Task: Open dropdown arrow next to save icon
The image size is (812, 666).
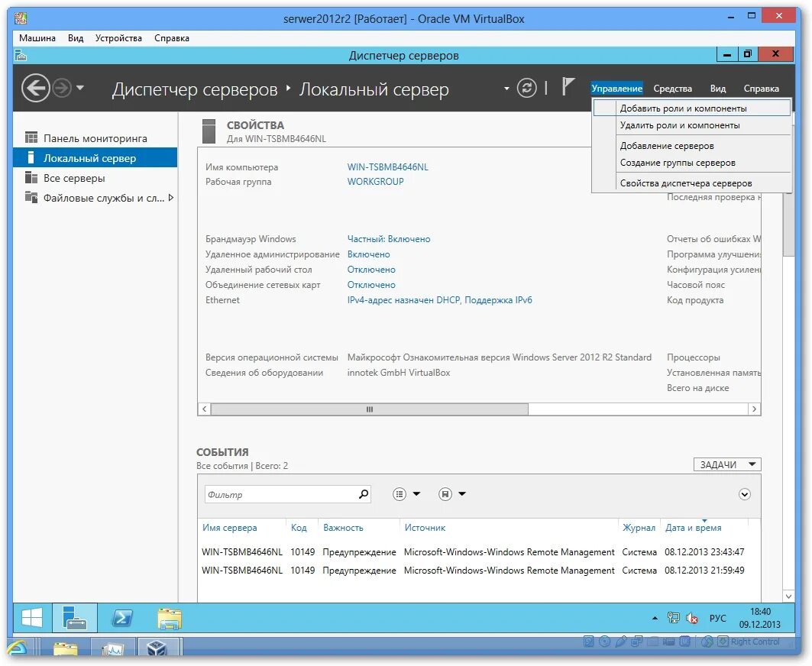Action: coord(462,494)
